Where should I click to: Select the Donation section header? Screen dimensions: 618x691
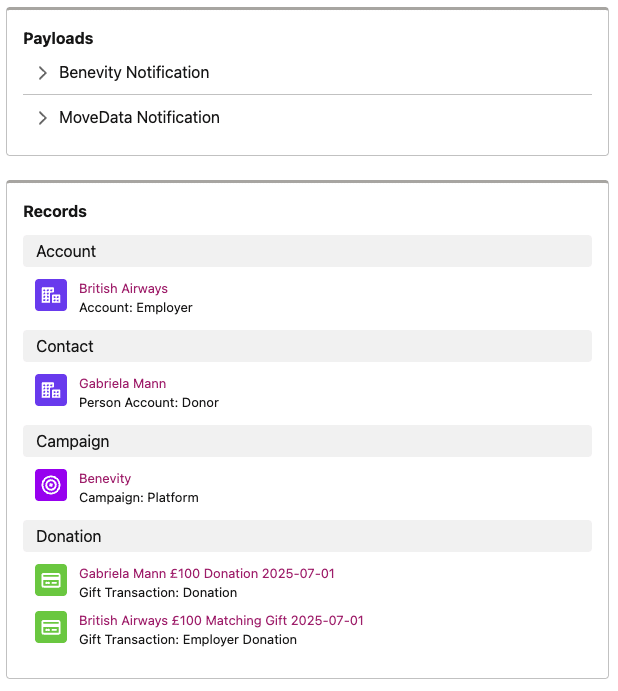pyautogui.click(x=307, y=536)
